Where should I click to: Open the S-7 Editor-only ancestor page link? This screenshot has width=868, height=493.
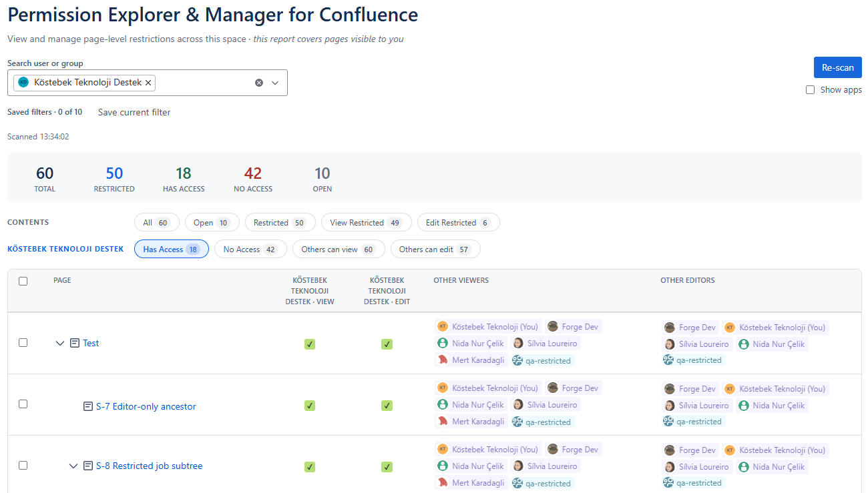(146, 406)
